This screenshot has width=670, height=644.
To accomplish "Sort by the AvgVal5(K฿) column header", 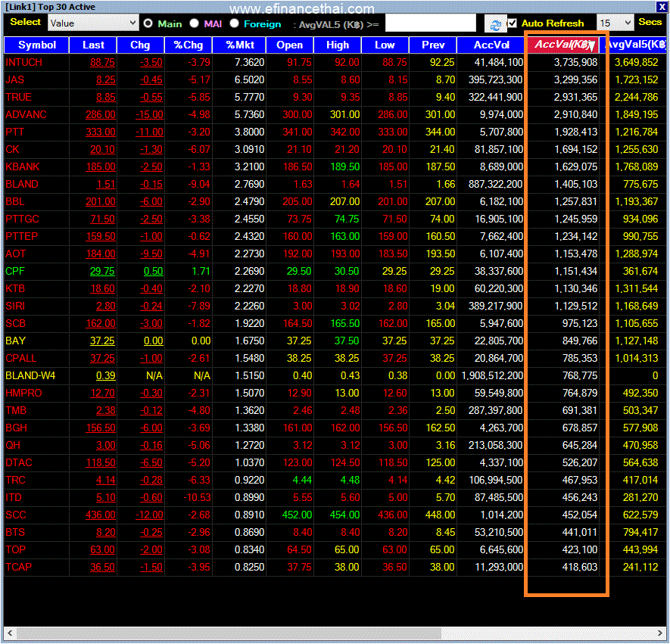I will pos(634,45).
